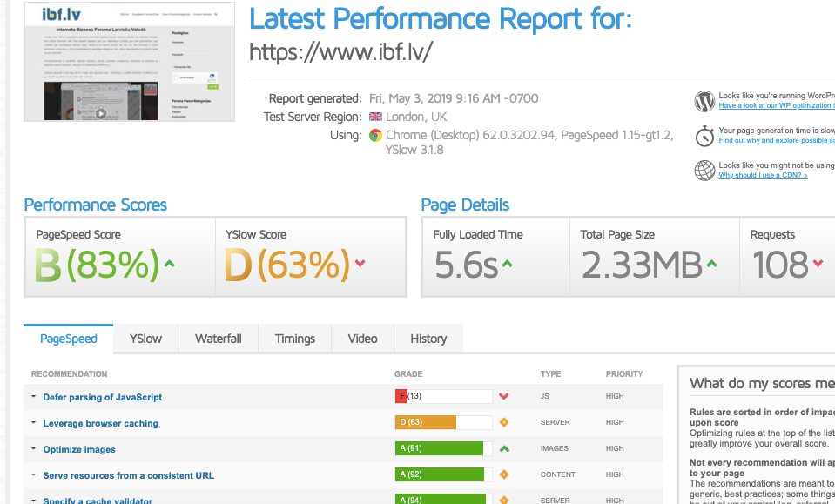This screenshot has height=504, width=835.
Task: Open the Leverage browser caching link
Action: pos(100,423)
